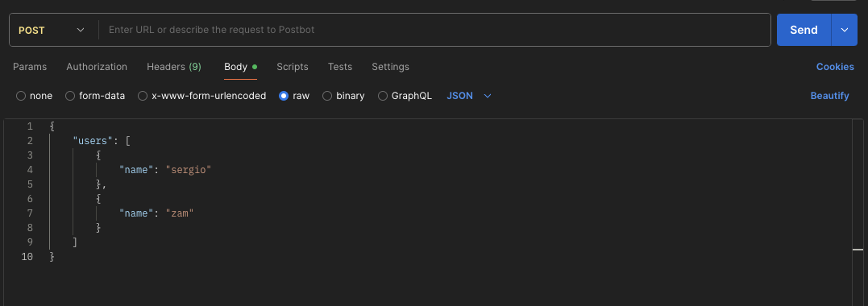Open the Headers (9) tab

tap(174, 67)
